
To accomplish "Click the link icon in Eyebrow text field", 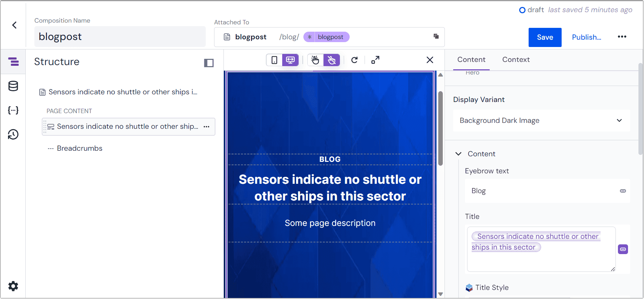I will point(623,191).
